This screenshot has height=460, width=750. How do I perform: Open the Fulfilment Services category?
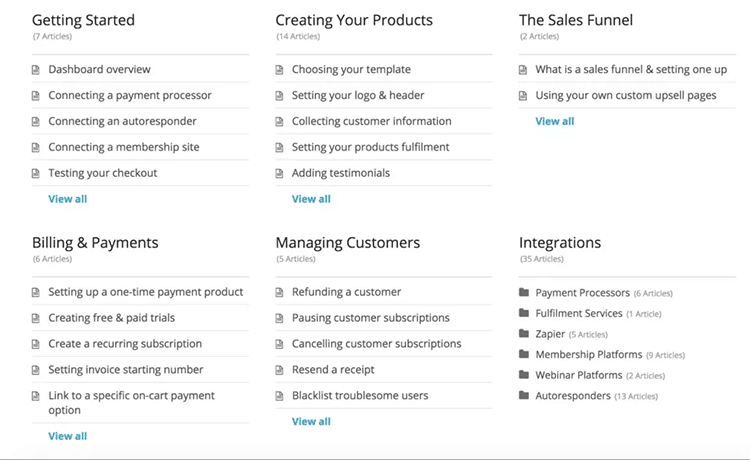(579, 314)
